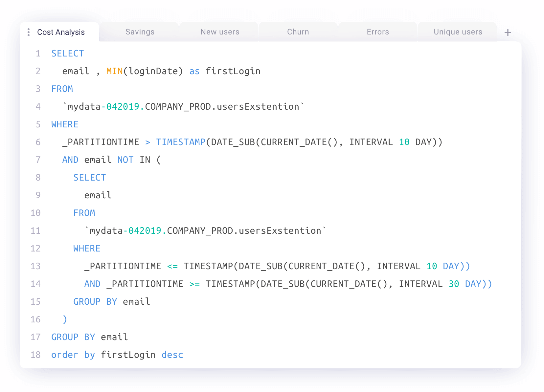The height and width of the screenshot is (392, 544).
Task: Click 'order by' on line 18
Action: pos(73,355)
